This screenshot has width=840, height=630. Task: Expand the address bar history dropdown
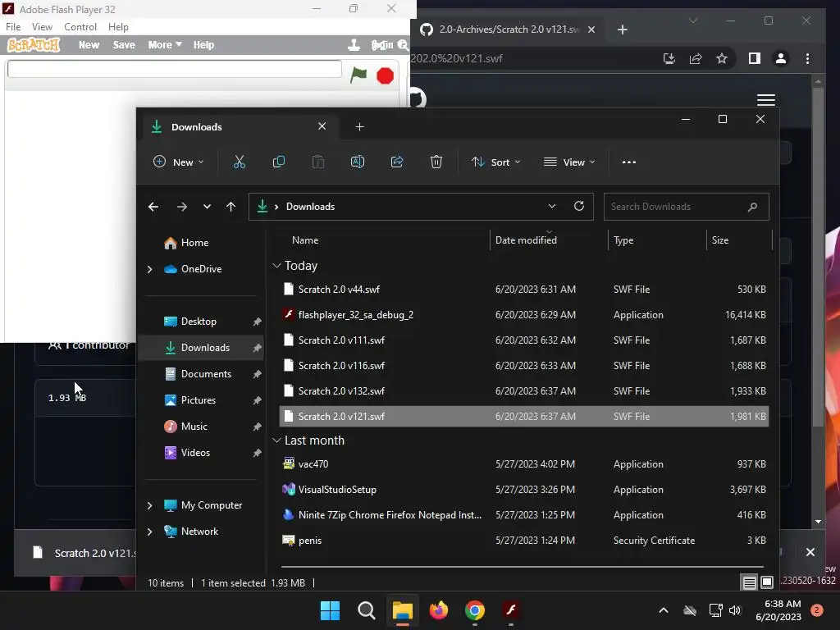click(552, 206)
